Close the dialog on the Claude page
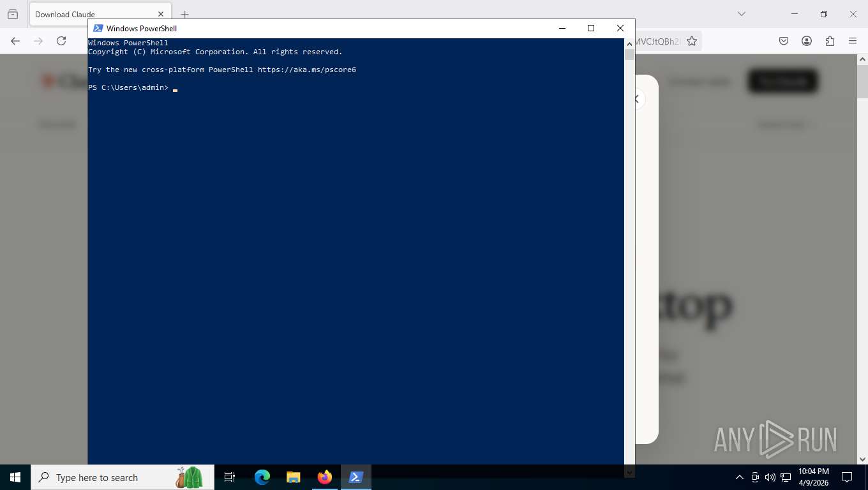 coord(637,99)
